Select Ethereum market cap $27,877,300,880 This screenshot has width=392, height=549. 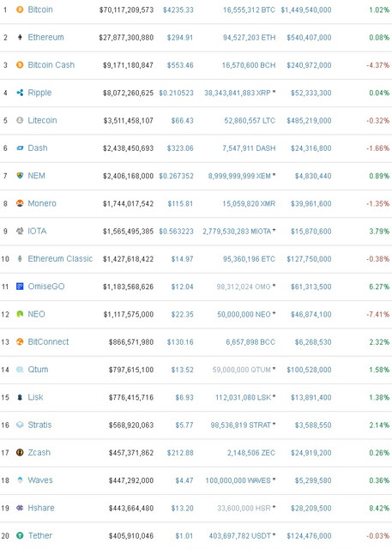click(126, 38)
